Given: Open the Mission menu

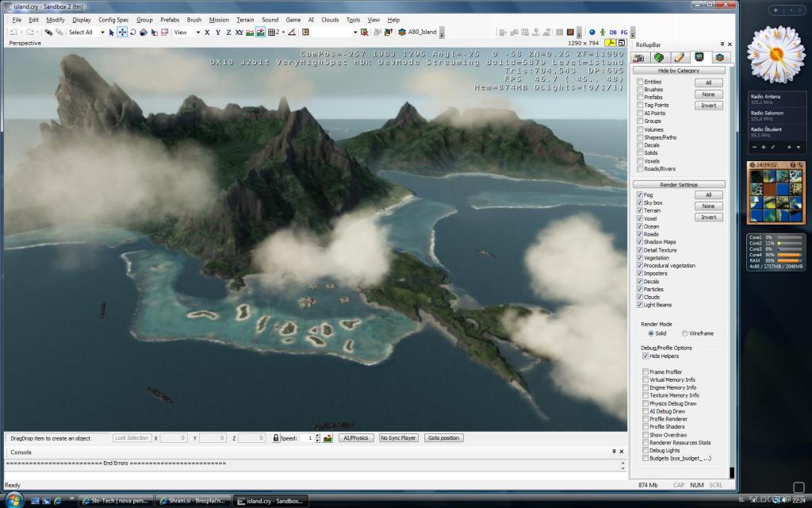Looking at the screenshot, I should pyautogui.click(x=219, y=20).
